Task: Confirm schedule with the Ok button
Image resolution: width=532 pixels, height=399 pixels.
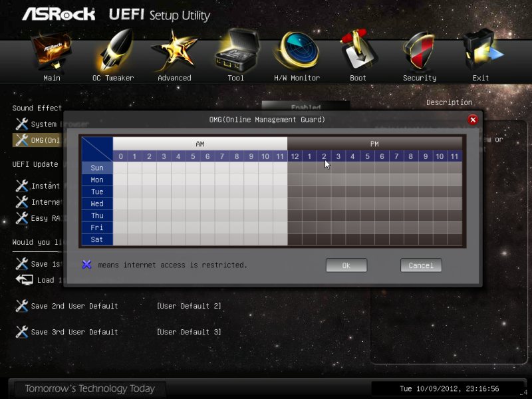Action: tap(346, 265)
